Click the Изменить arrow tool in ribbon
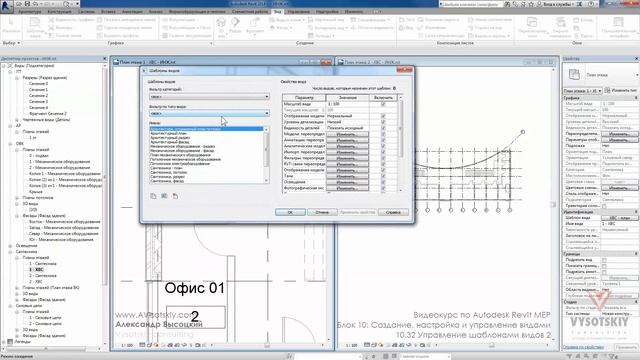This screenshot has width=640, height=360. tap(11, 24)
